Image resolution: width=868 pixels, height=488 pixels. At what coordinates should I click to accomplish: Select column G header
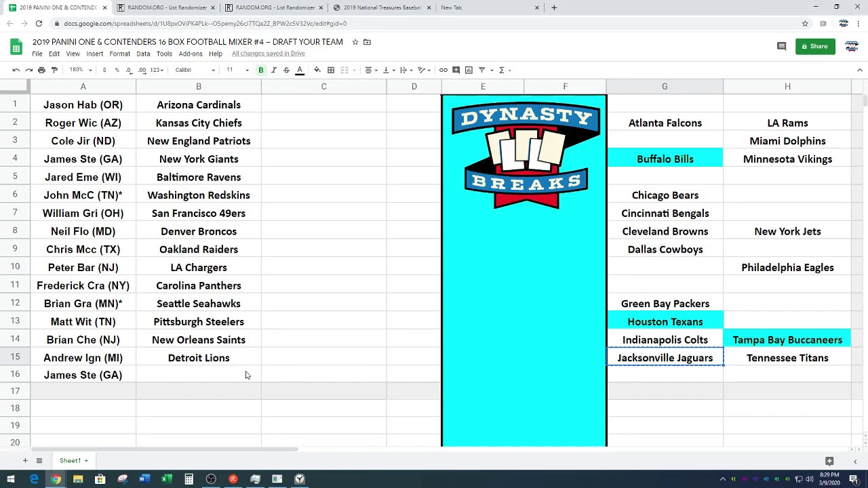pyautogui.click(x=665, y=87)
